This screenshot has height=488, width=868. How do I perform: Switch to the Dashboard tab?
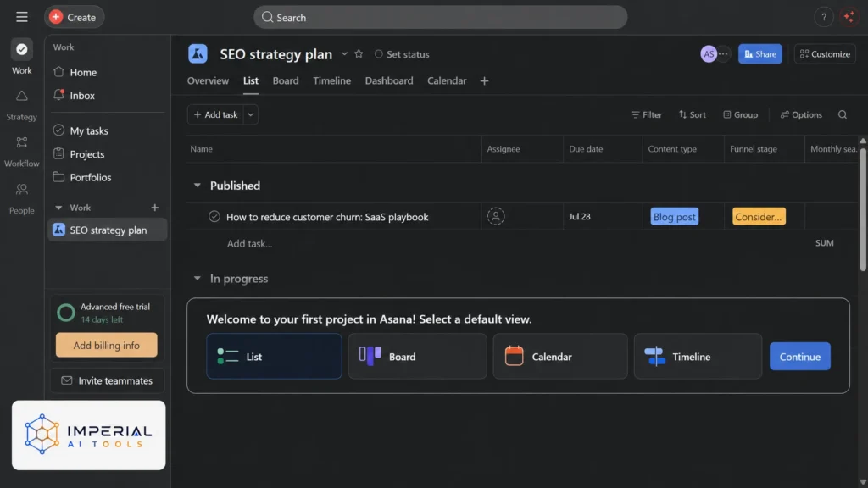pos(388,80)
